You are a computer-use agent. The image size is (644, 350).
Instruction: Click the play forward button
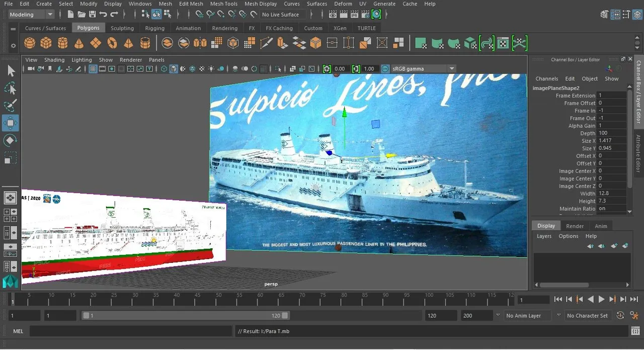tap(601, 299)
